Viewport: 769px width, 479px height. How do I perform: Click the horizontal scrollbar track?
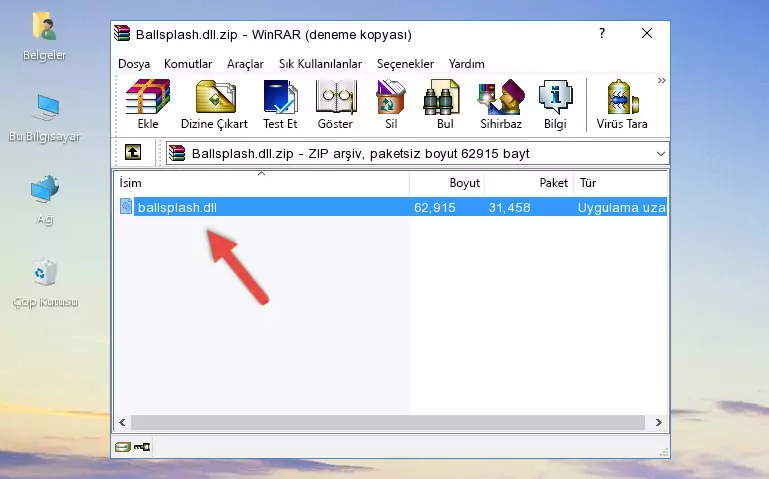click(387, 422)
